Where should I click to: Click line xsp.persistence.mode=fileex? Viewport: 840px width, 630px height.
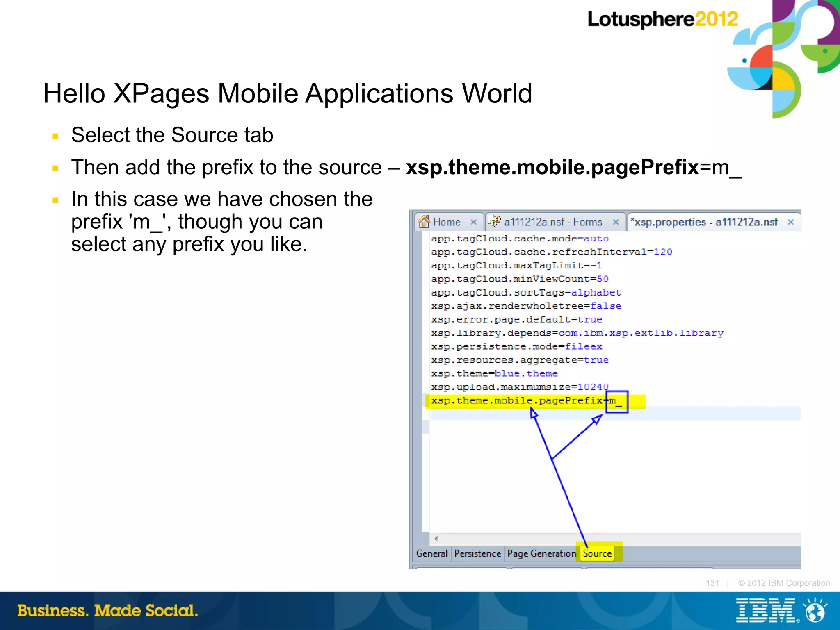tap(516, 347)
